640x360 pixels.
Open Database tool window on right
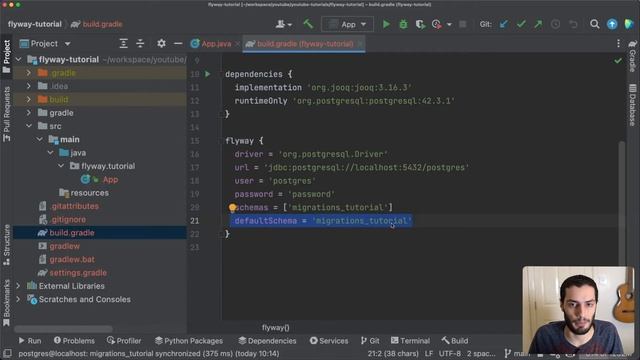632,105
